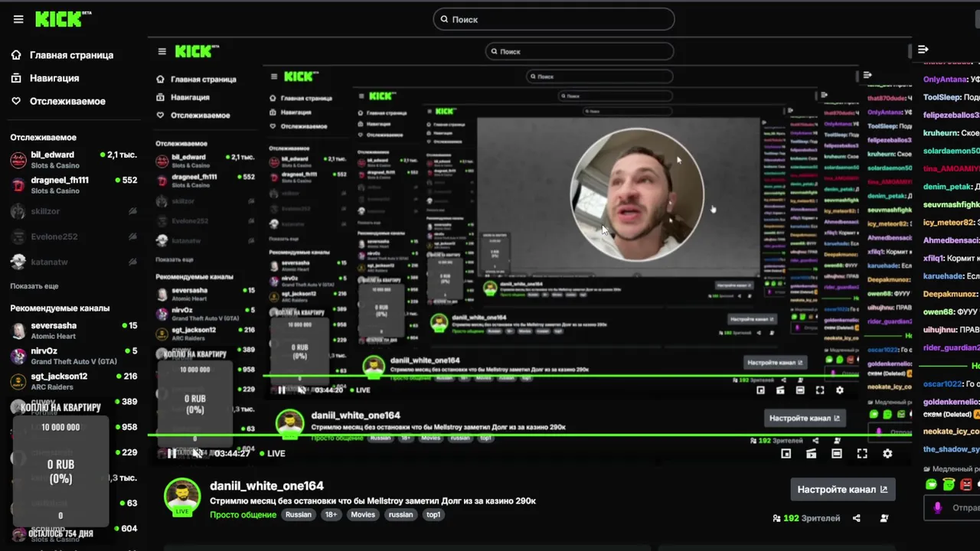
Task: Open recommended channel seversasha
Action: pyautogui.click(x=73, y=331)
